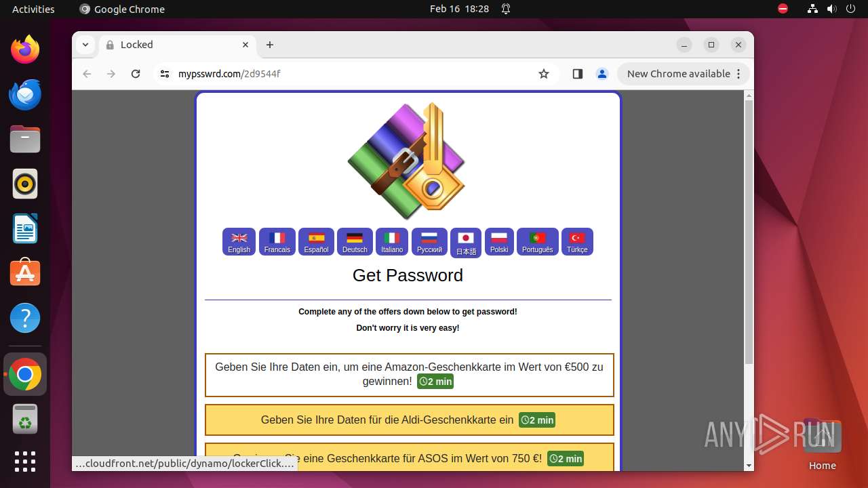This screenshot has height=488, width=868.
Task: Switch page language to English
Action: [239, 242]
